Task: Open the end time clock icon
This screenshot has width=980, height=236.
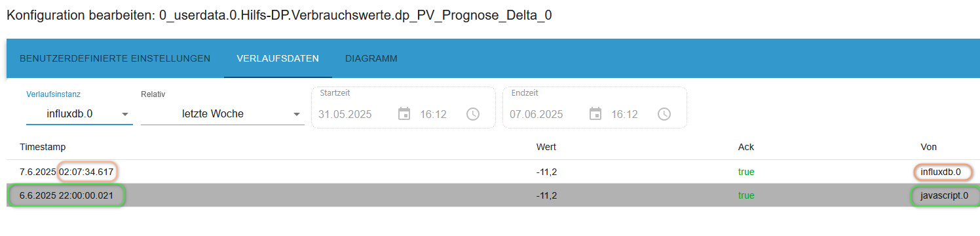Action: pos(664,114)
